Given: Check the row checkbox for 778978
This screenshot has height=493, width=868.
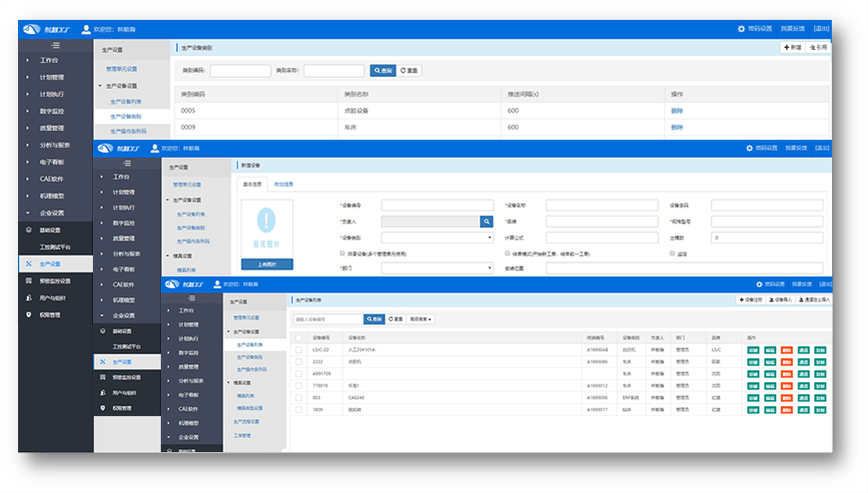Looking at the screenshot, I should [299, 385].
